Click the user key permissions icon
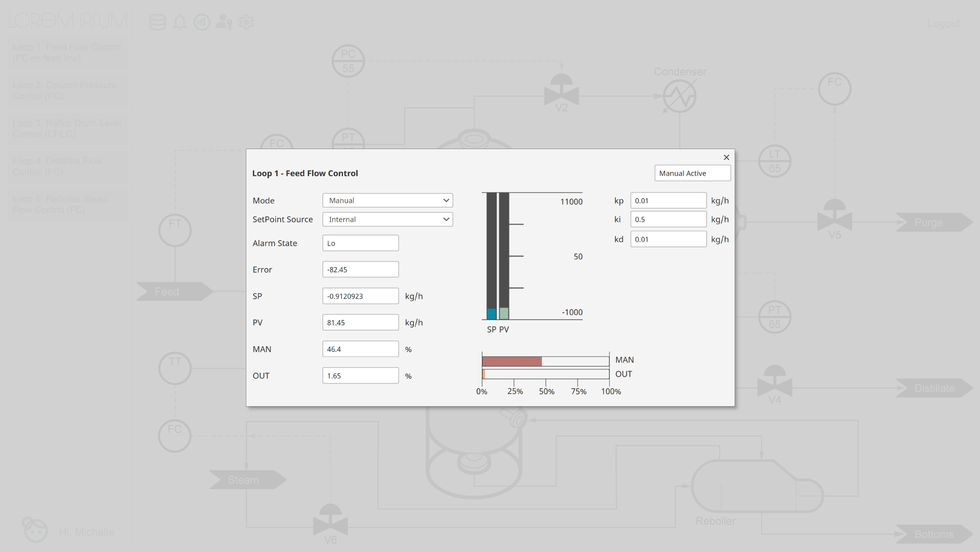980x552 pixels. click(x=224, y=22)
